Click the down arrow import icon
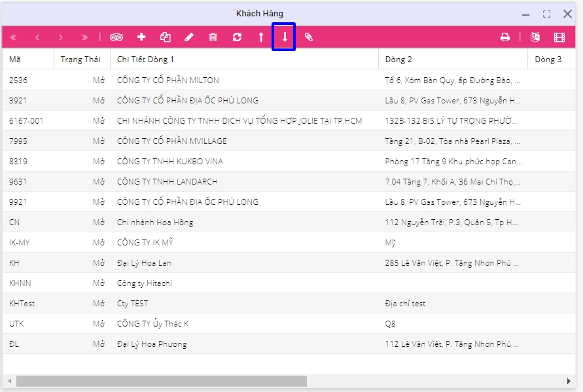583x392 pixels. 285,37
